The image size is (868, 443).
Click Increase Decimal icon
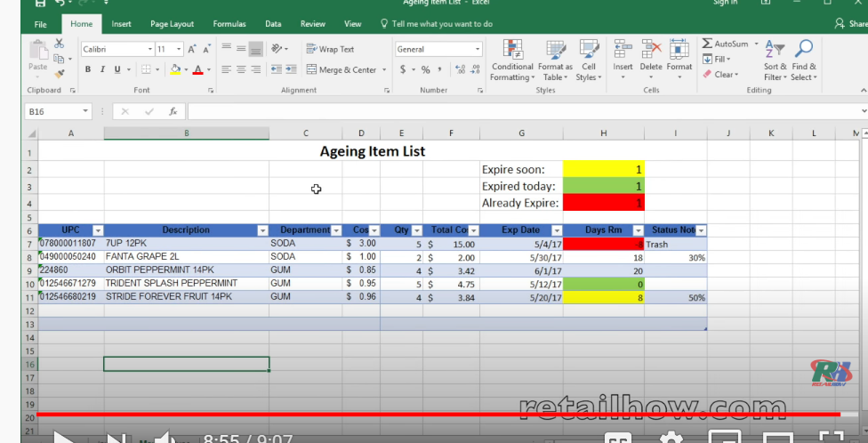[x=460, y=69]
